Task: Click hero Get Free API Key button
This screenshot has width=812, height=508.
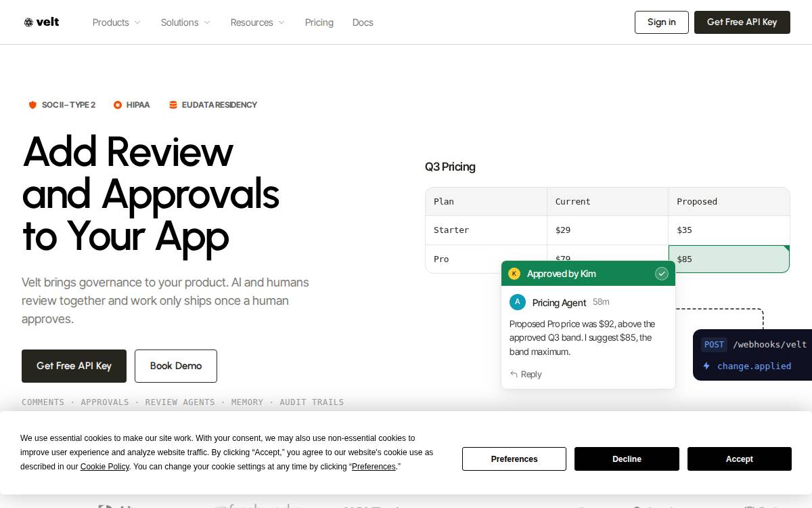Action: [74, 366]
